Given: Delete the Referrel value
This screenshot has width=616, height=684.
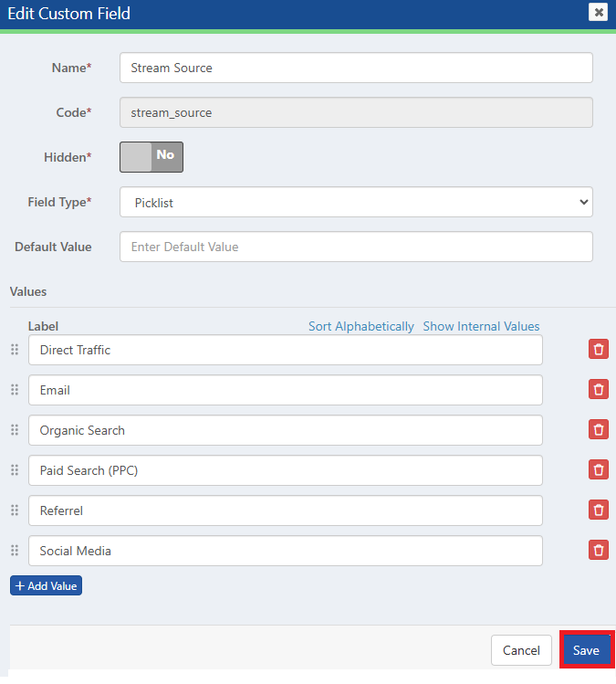Looking at the screenshot, I should (598, 510).
